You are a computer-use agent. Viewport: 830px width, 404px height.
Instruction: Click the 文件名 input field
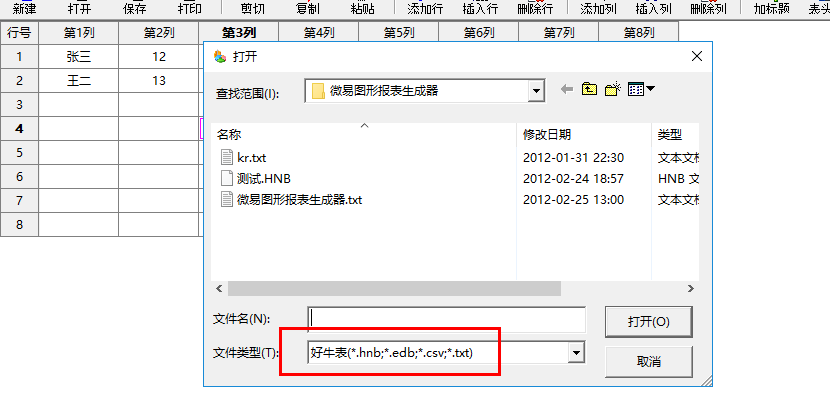(446, 319)
